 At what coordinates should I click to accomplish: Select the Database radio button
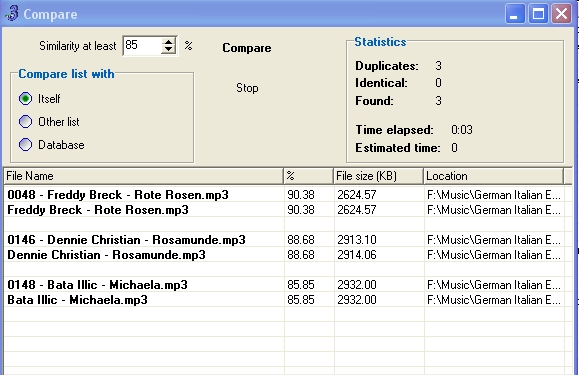click(x=25, y=144)
